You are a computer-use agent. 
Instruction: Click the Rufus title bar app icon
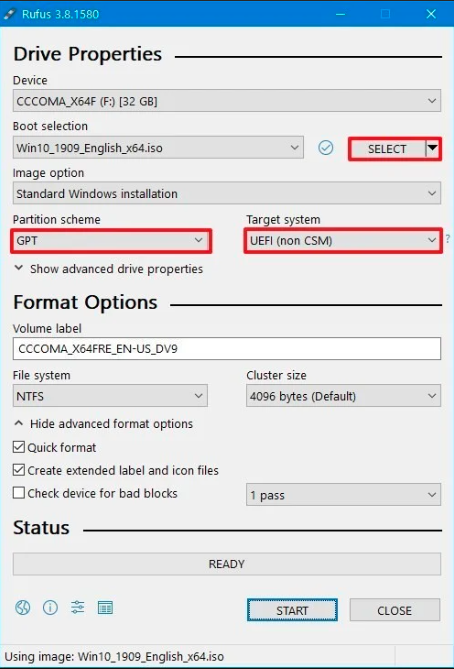tap(9, 14)
